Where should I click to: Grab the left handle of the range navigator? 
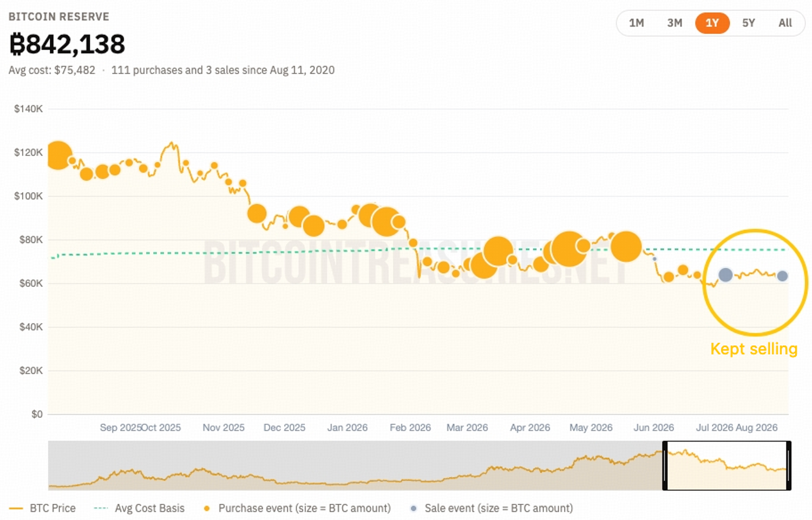(x=665, y=466)
